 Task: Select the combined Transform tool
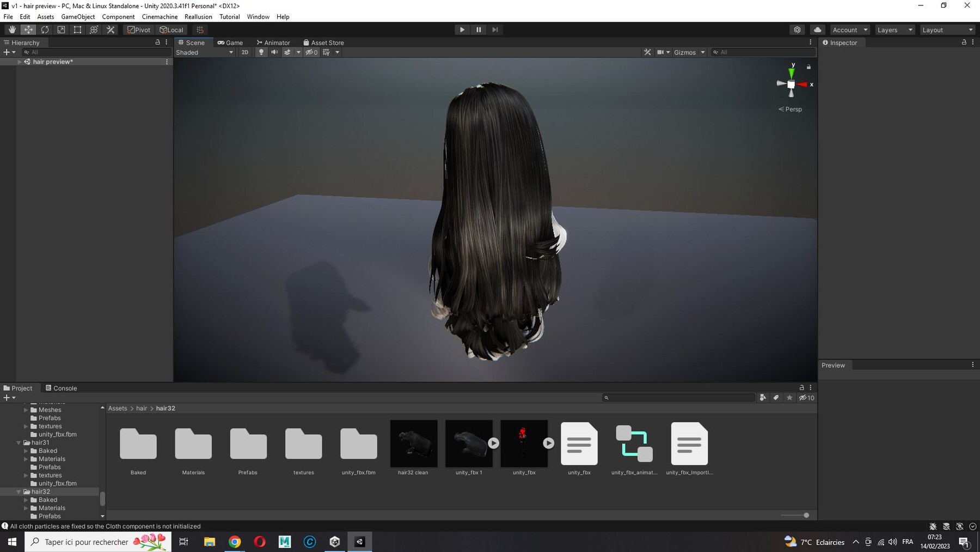[x=94, y=30]
